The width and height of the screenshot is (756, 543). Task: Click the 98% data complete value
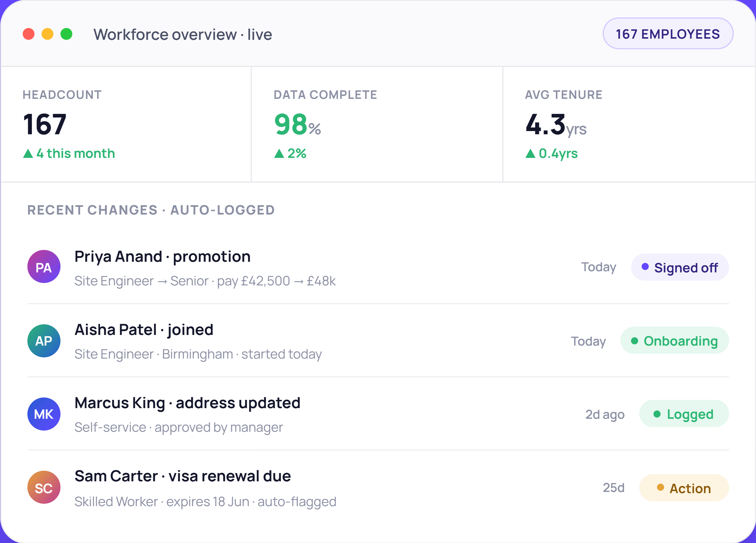click(x=297, y=124)
